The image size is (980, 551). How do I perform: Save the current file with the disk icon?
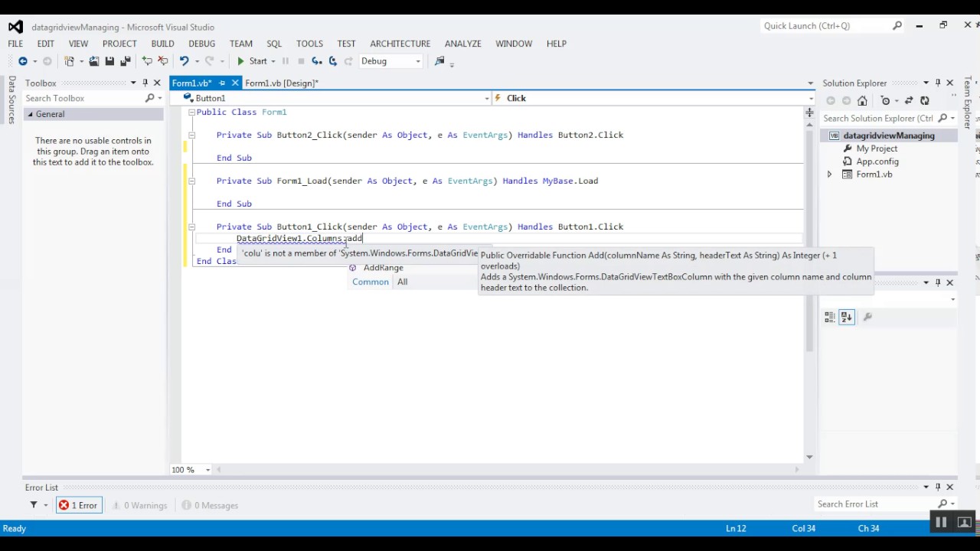[x=109, y=61]
